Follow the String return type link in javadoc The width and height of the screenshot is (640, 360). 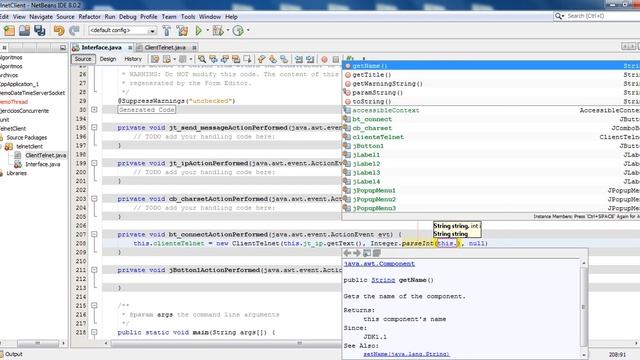383,280
